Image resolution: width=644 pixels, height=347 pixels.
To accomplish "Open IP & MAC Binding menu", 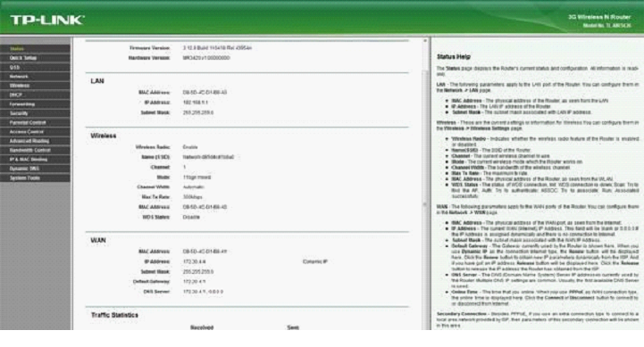I will click(35, 160).
